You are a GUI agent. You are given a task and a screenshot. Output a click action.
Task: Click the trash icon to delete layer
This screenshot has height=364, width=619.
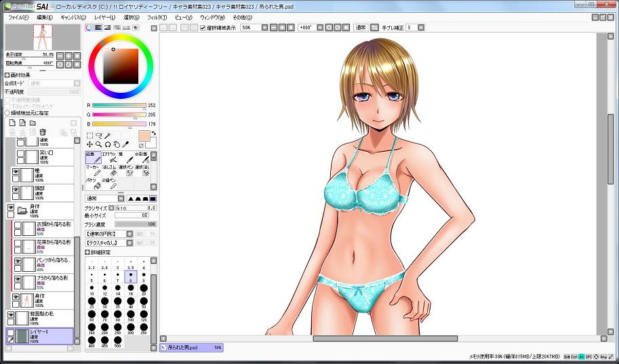[x=43, y=132]
